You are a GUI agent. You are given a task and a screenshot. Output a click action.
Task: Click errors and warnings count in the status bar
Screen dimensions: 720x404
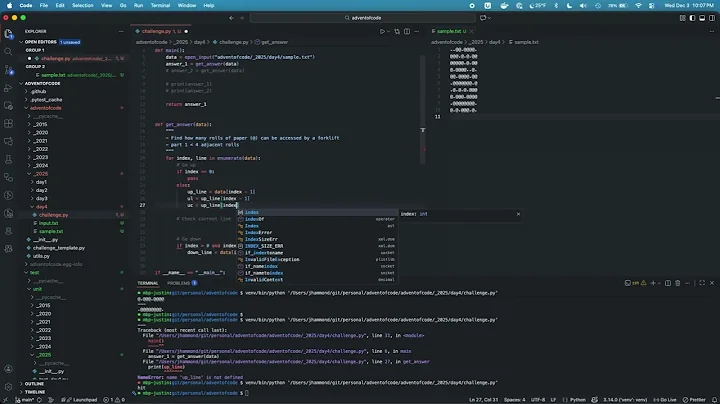115,399
